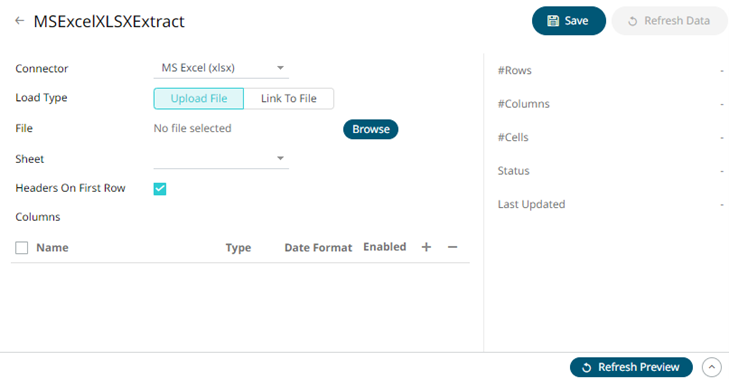Image resolution: width=729 pixels, height=379 pixels.
Task: Click Browse to choose a file
Action: [x=371, y=129]
